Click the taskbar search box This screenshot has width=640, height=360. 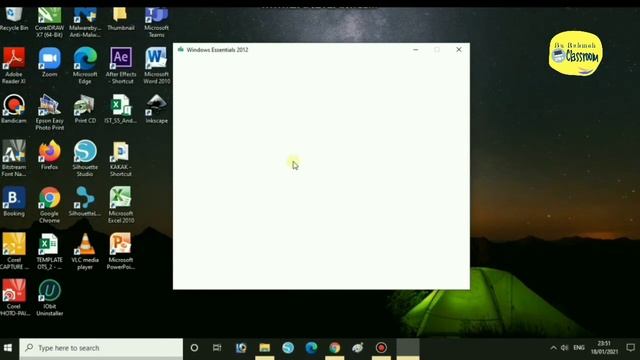click(101, 348)
